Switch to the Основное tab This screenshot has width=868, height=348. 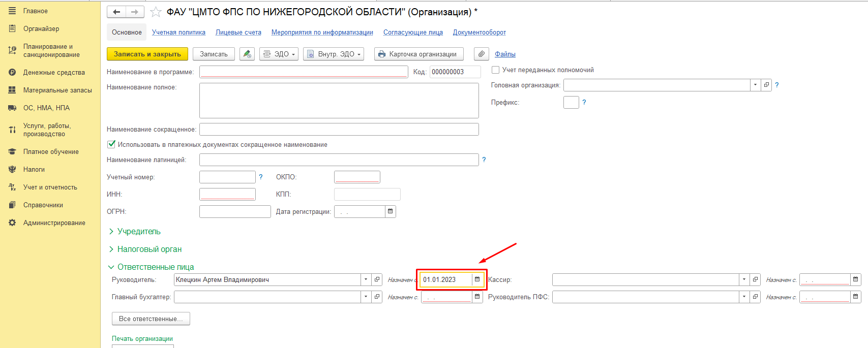[127, 32]
